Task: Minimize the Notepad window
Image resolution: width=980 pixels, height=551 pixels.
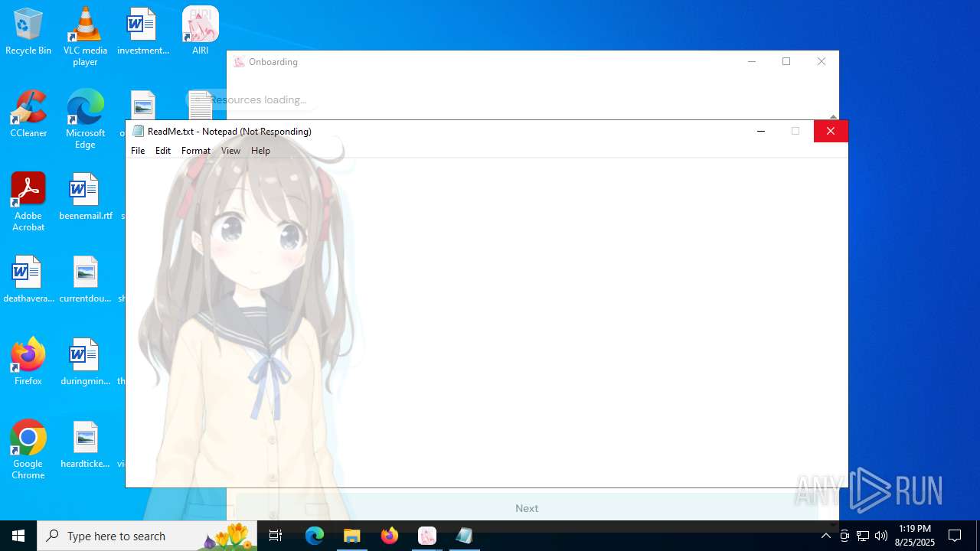Action: click(x=761, y=132)
